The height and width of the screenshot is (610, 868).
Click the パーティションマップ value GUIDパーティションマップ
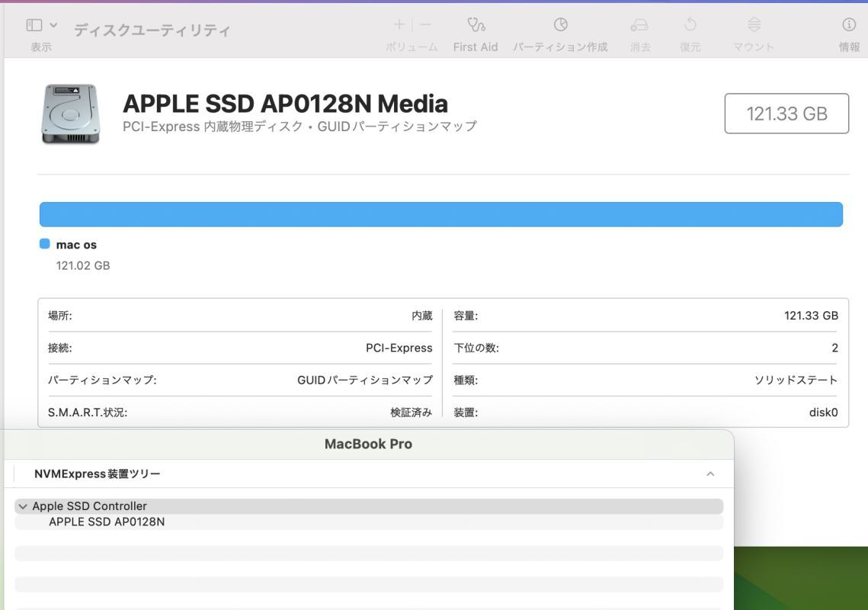click(365, 380)
